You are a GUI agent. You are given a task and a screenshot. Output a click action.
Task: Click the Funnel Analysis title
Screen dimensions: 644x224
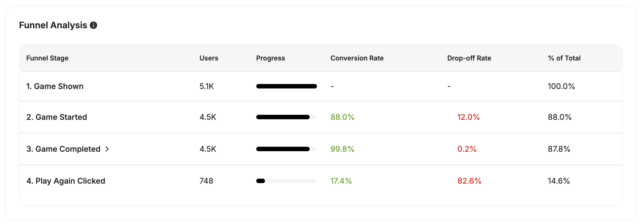(x=53, y=25)
